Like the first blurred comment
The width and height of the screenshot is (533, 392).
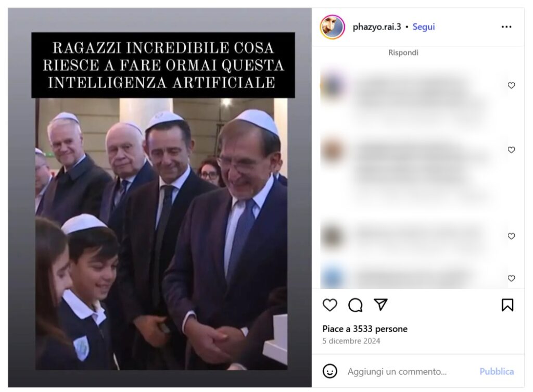[511, 85]
